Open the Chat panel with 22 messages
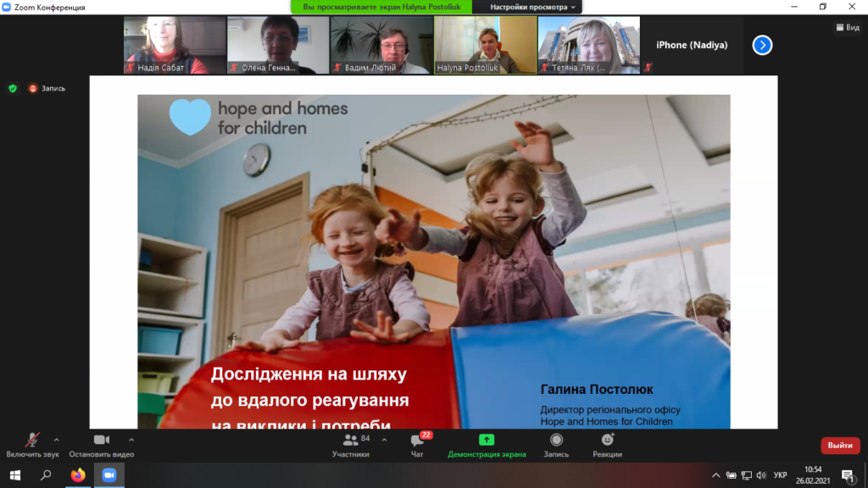868x488 pixels. pos(417,441)
